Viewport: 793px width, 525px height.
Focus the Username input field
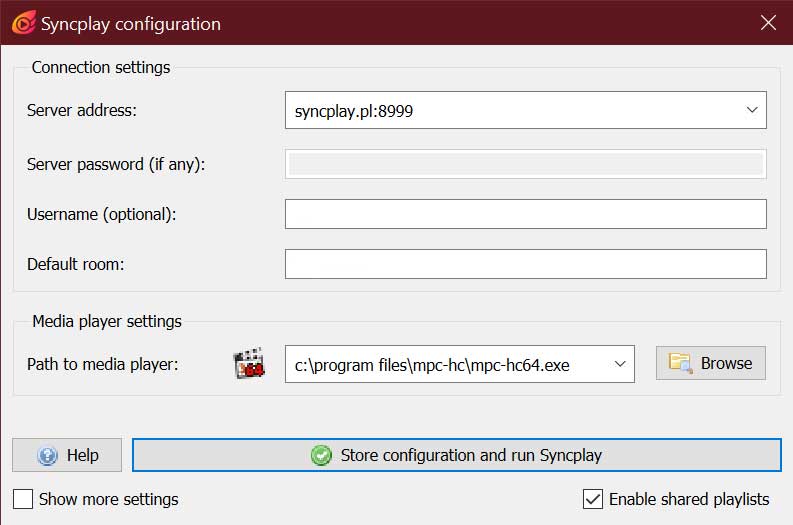pos(525,214)
